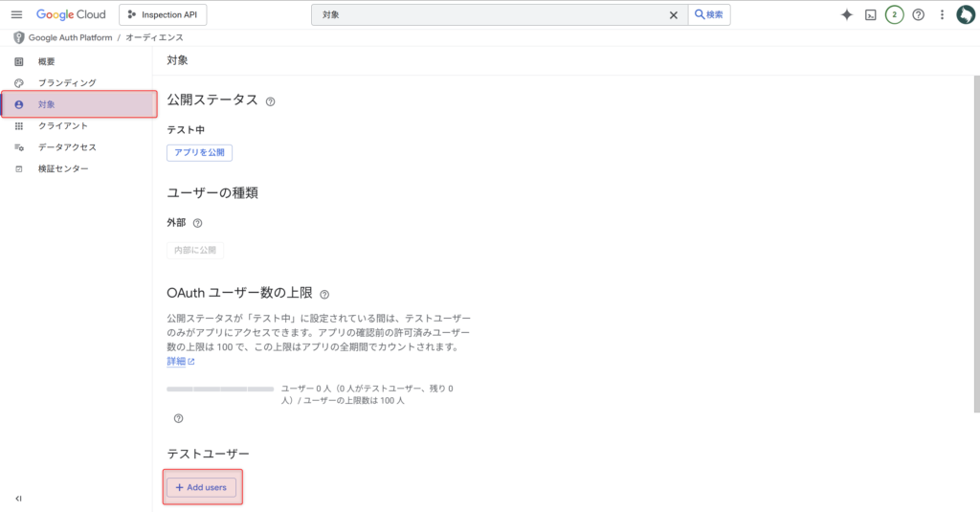Collapse the left sidebar panel
This screenshot has width=980, height=512.
[18, 499]
